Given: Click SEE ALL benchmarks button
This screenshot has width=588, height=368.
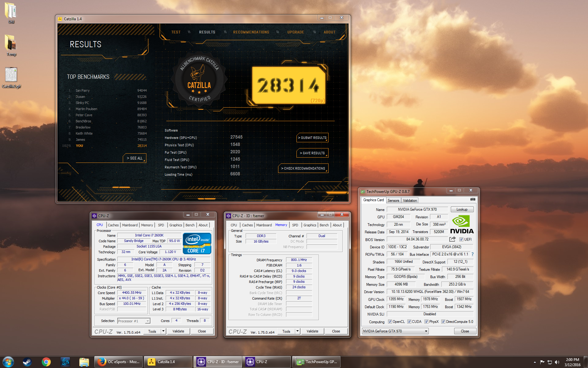Looking at the screenshot, I should click(x=134, y=158).
